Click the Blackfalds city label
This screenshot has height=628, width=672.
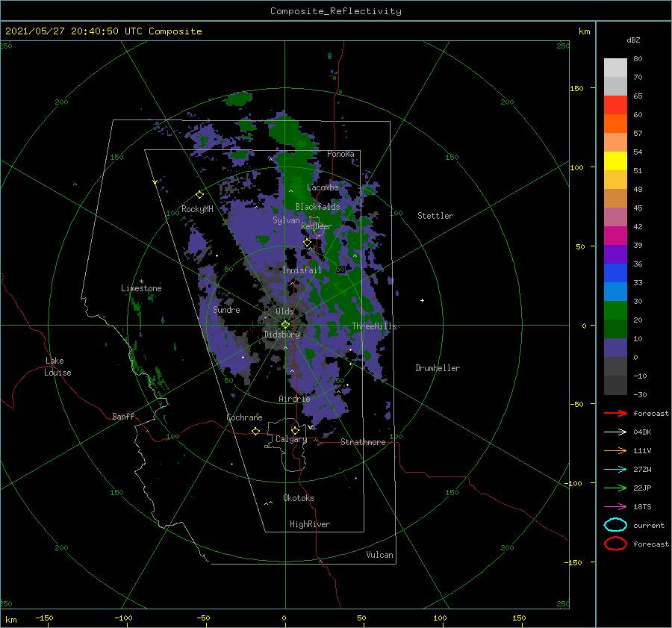[317, 207]
